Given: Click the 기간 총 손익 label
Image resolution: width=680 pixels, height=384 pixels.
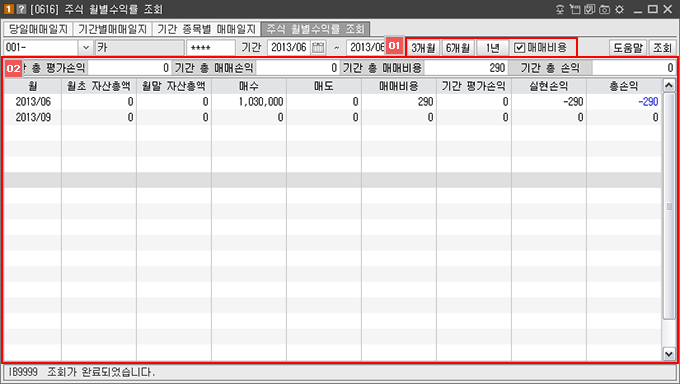Looking at the screenshot, I should click(x=550, y=68).
